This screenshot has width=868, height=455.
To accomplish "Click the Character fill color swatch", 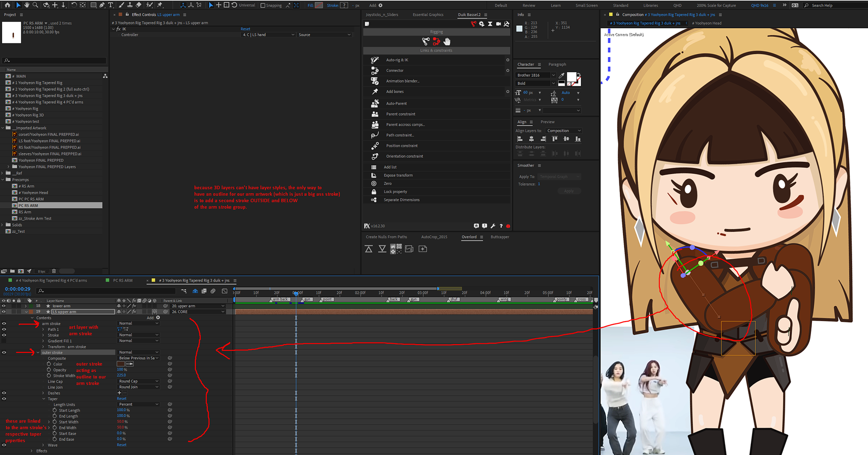I will click(x=572, y=77).
